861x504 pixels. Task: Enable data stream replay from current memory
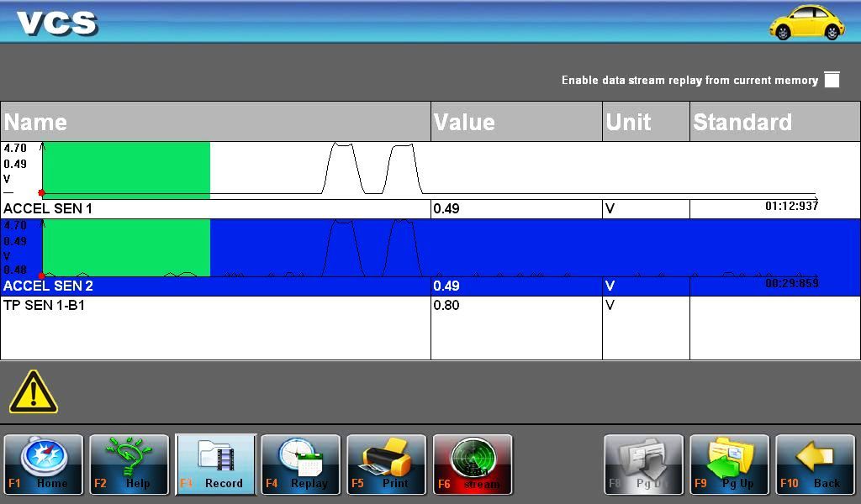tap(832, 80)
